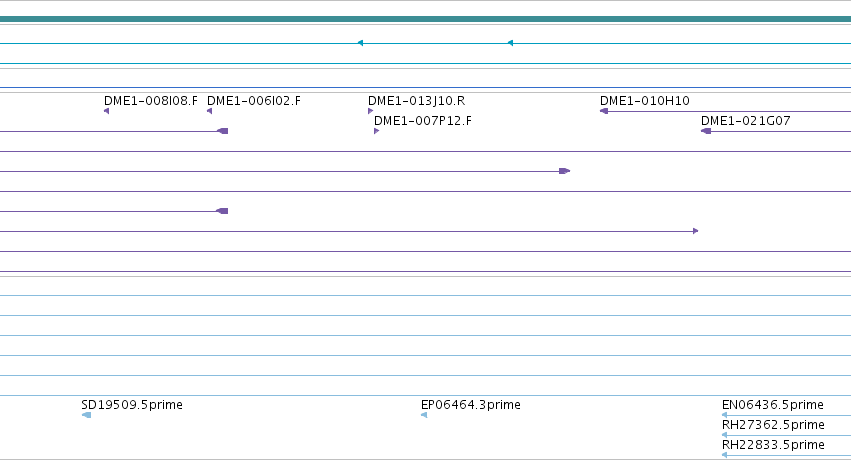Click the RH22833.5prime label
This screenshot has height=460, width=851.
coord(773,445)
